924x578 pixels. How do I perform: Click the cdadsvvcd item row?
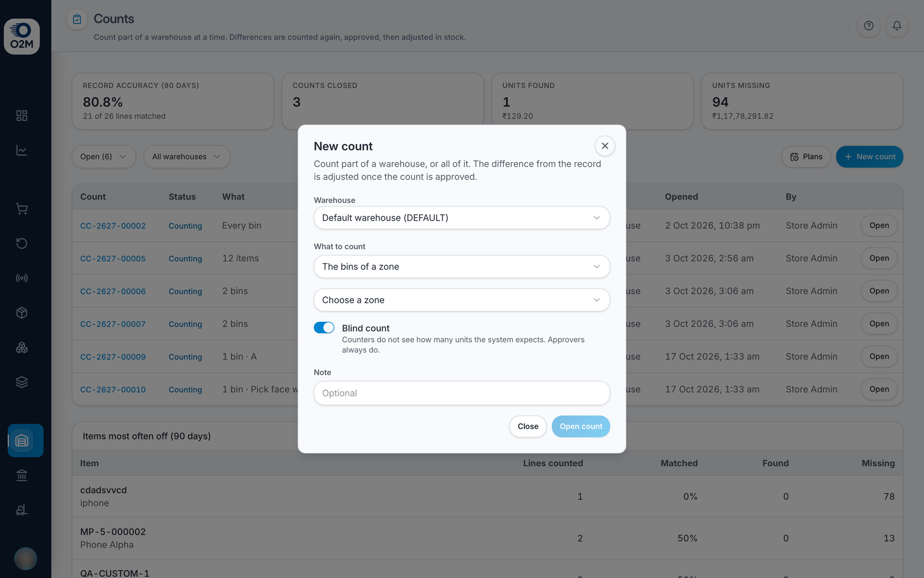point(488,497)
